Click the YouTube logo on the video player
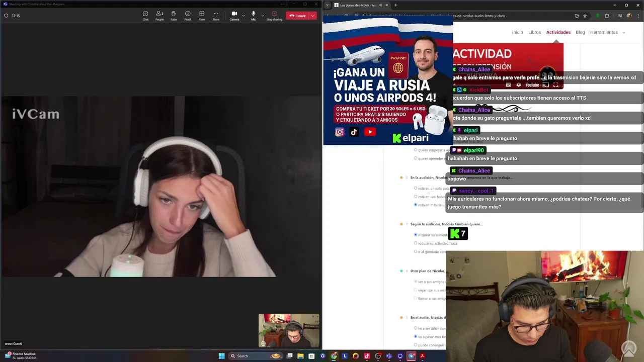 coord(532,85)
